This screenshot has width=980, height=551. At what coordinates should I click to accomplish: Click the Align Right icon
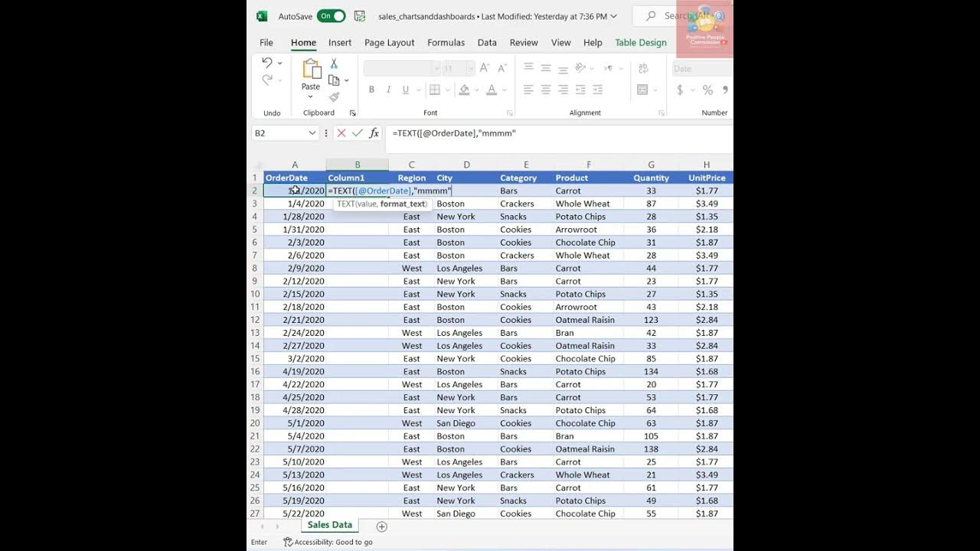pos(563,90)
